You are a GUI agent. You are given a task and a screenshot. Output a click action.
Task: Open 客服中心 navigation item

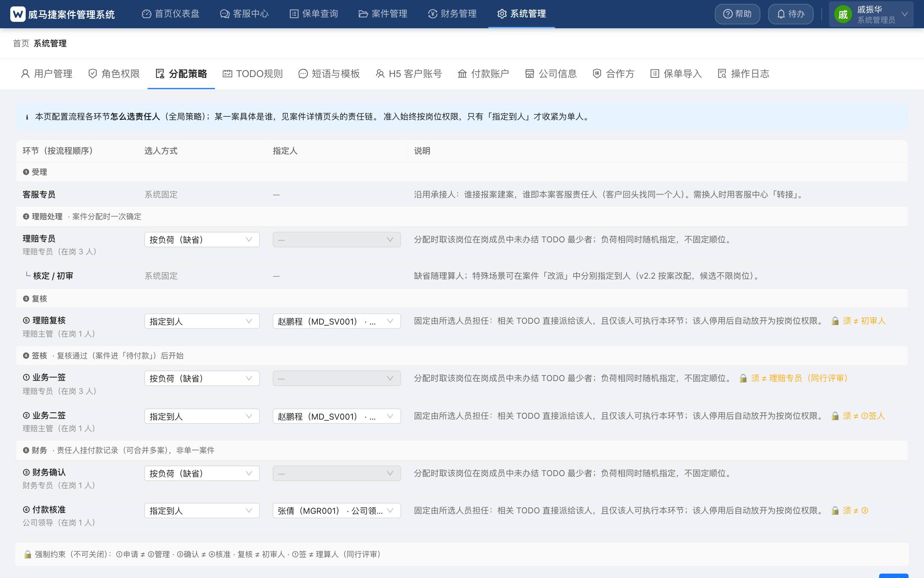tap(244, 14)
